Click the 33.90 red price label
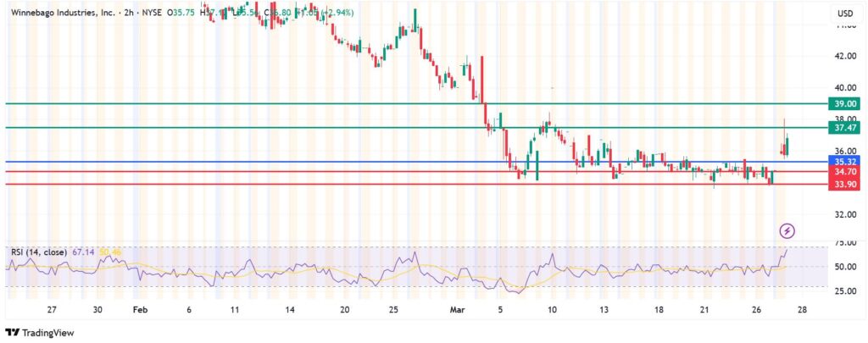 point(844,184)
